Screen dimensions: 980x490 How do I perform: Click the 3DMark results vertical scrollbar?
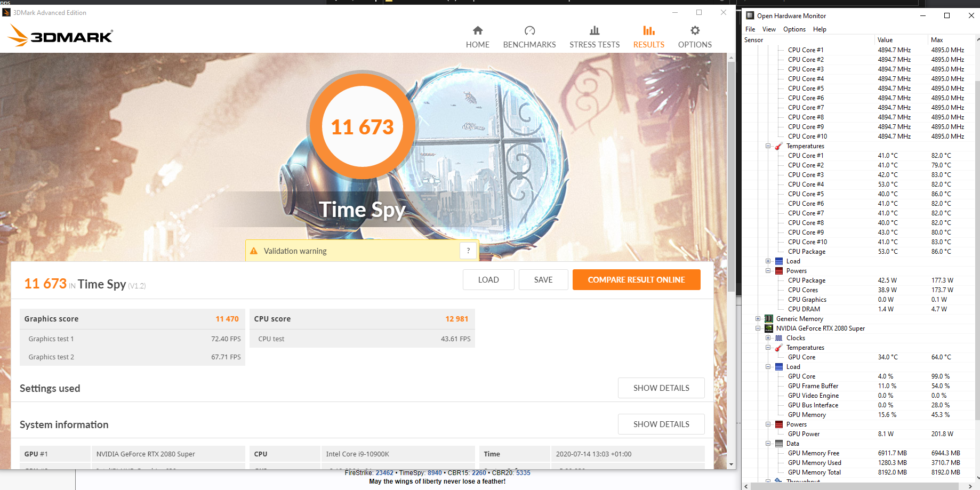click(x=731, y=176)
